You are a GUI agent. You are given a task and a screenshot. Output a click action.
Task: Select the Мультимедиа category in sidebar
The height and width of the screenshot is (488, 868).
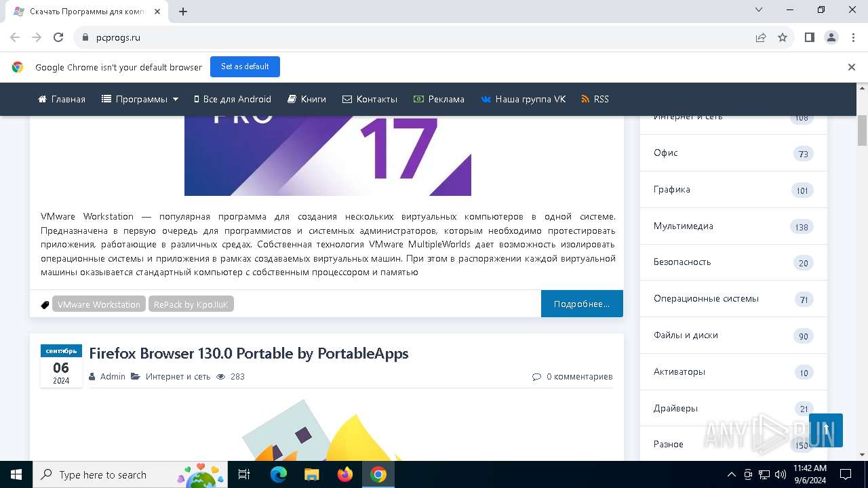pos(734,226)
